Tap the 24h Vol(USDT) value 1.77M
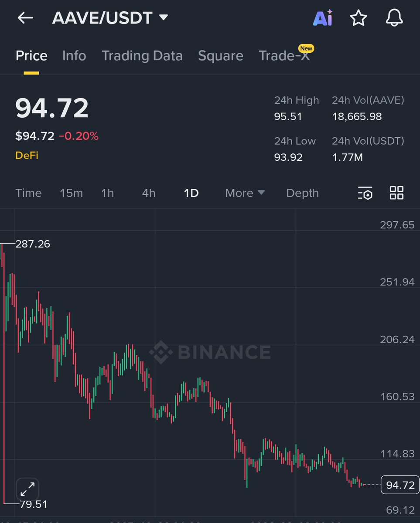Screen dimensions: 420x523 coord(347,157)
